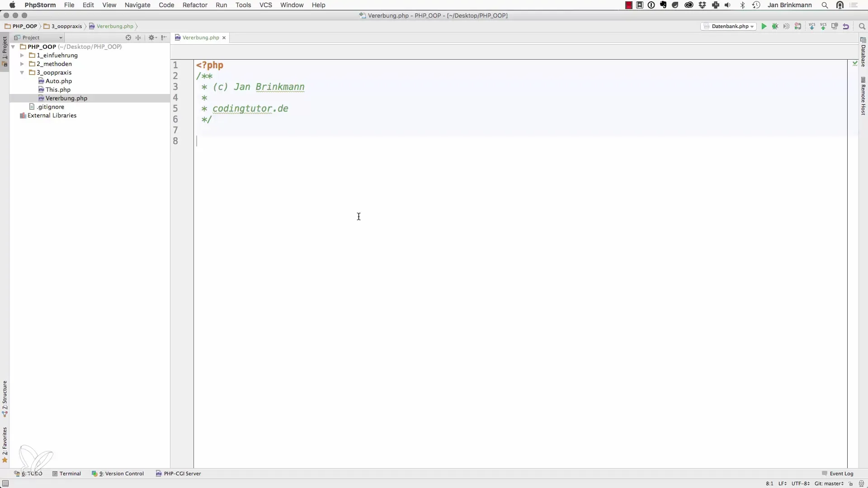Open the File menu
The image size is (868, 488).
coord(69,5)
